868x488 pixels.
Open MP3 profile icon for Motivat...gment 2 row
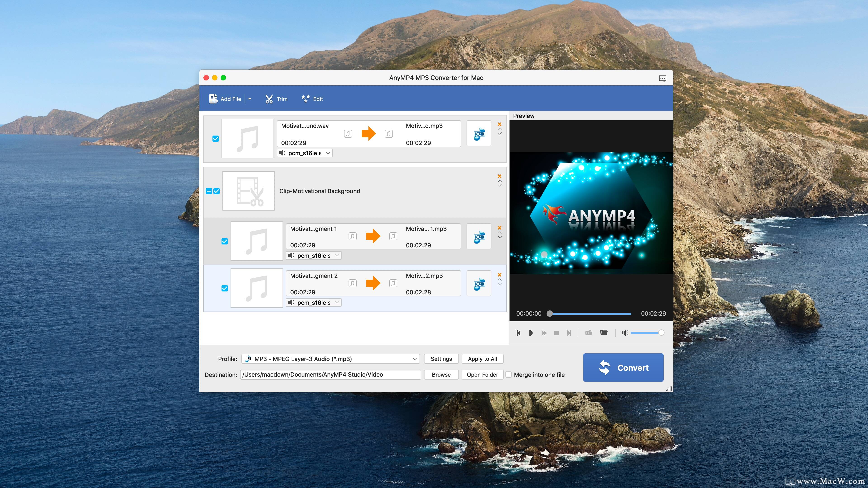coord(479,284)
